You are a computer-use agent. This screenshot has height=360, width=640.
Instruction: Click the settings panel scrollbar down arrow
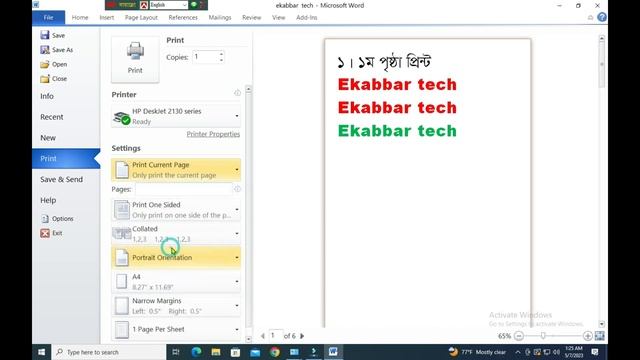(x=249, y=339)
